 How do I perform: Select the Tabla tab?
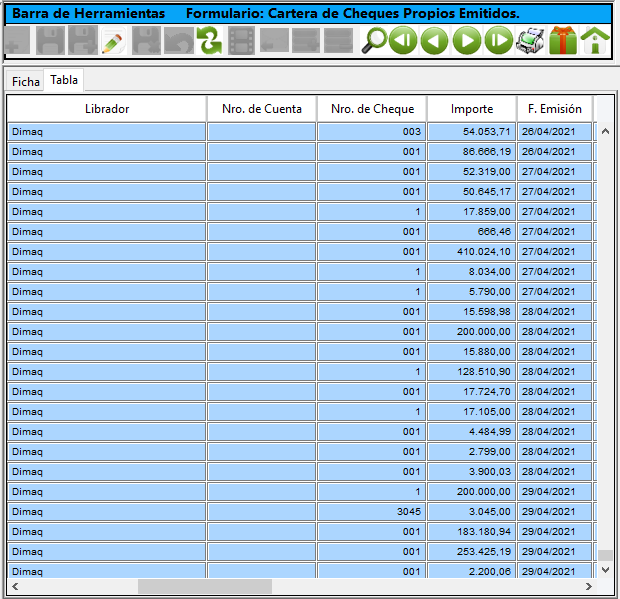[64, 80]
